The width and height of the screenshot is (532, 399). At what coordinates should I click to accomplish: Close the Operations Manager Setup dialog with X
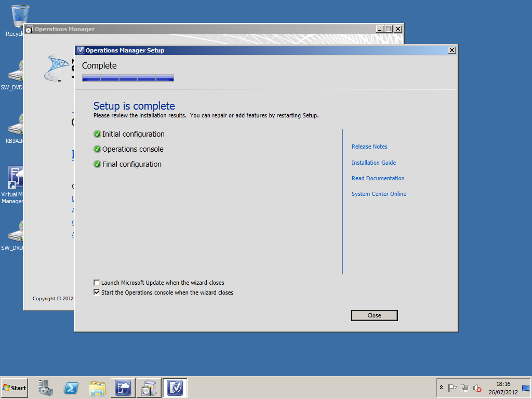tap(452, 50)
